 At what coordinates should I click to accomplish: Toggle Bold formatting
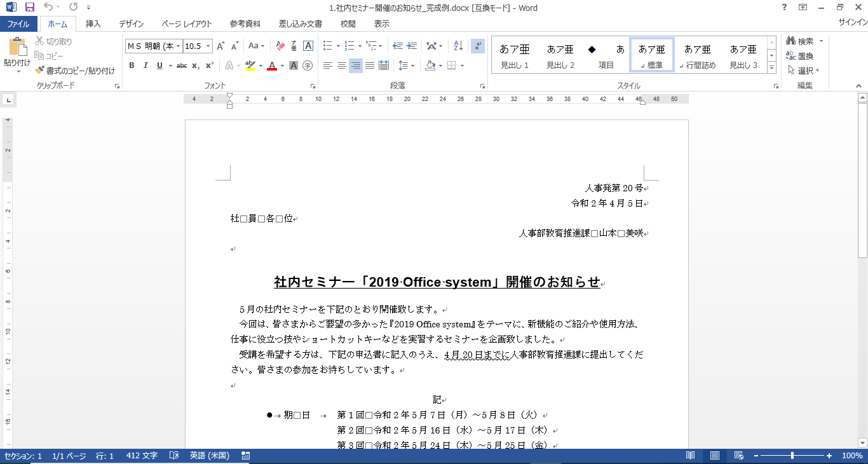pyautogui.click(x=132, y=65)
